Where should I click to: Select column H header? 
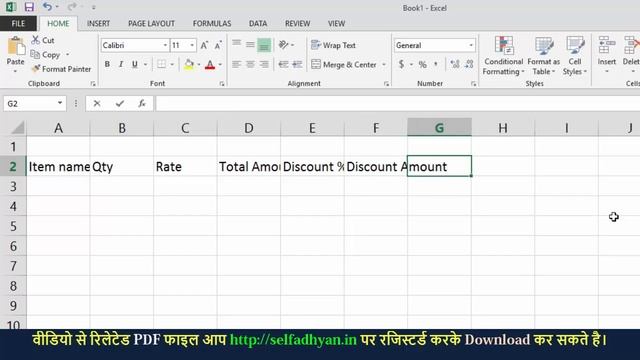coord(503,128)
